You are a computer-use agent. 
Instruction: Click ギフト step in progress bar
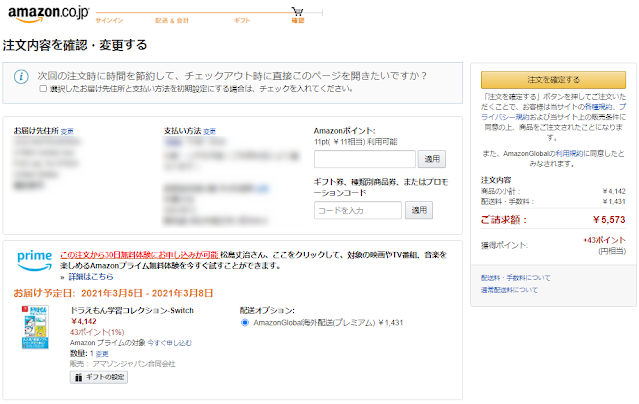tap(242, 20)
